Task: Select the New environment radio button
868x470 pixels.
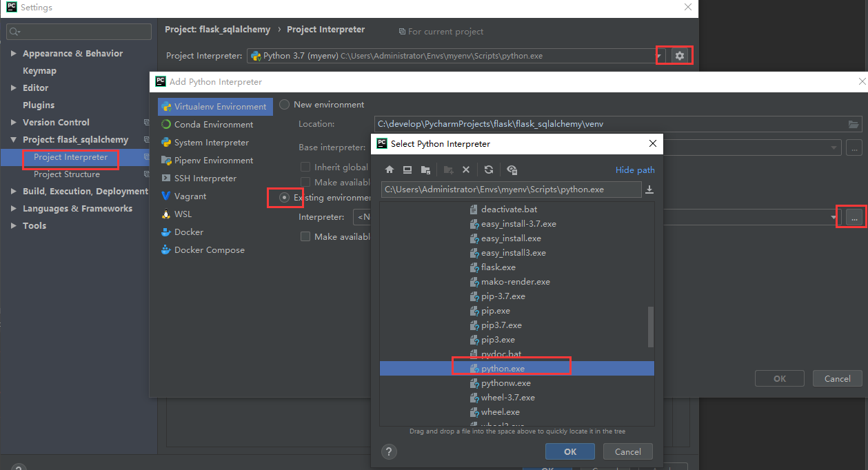Action: [285, 105]
